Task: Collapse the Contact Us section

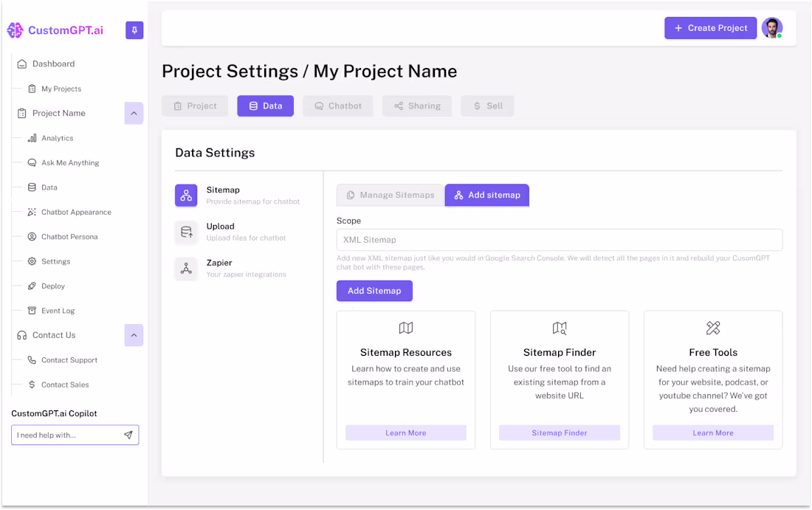Action: [134, 335]
